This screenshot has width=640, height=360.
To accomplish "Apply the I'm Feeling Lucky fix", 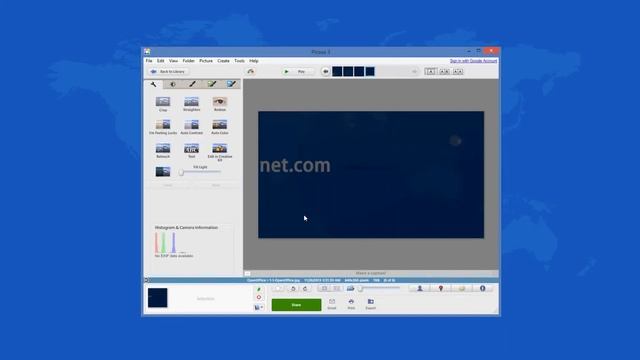I will coord(163,127).
